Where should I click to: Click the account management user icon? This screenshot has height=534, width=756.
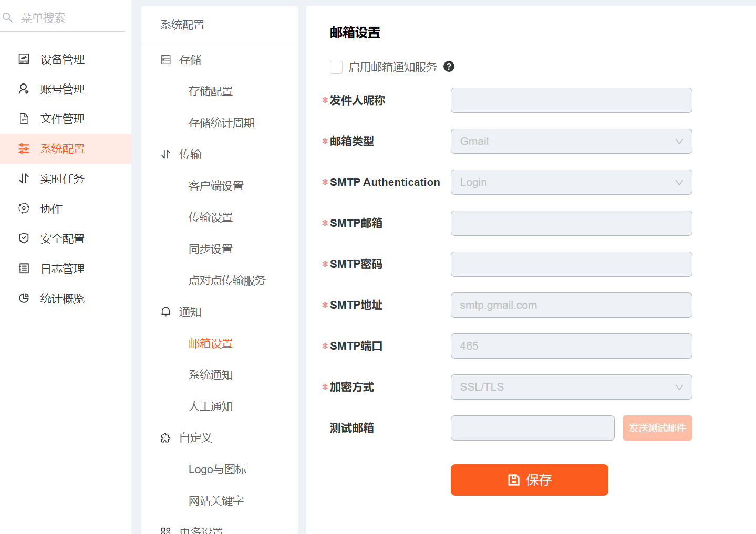(24, 89)
